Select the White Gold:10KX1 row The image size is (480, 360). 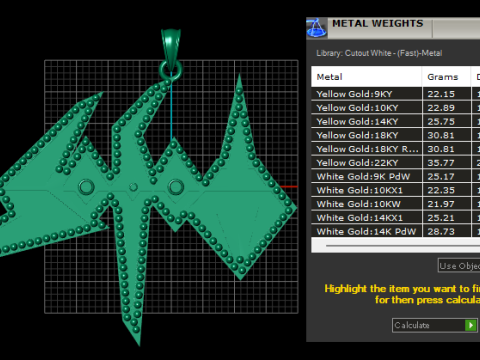(396, 190)
